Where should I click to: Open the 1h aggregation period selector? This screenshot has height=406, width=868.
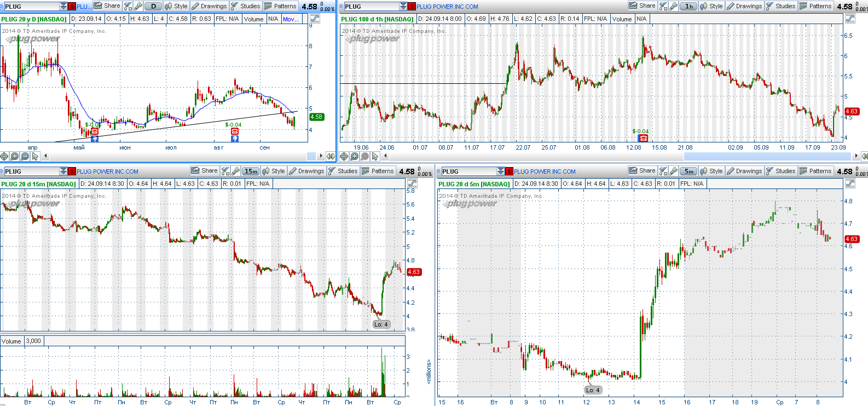688,6
